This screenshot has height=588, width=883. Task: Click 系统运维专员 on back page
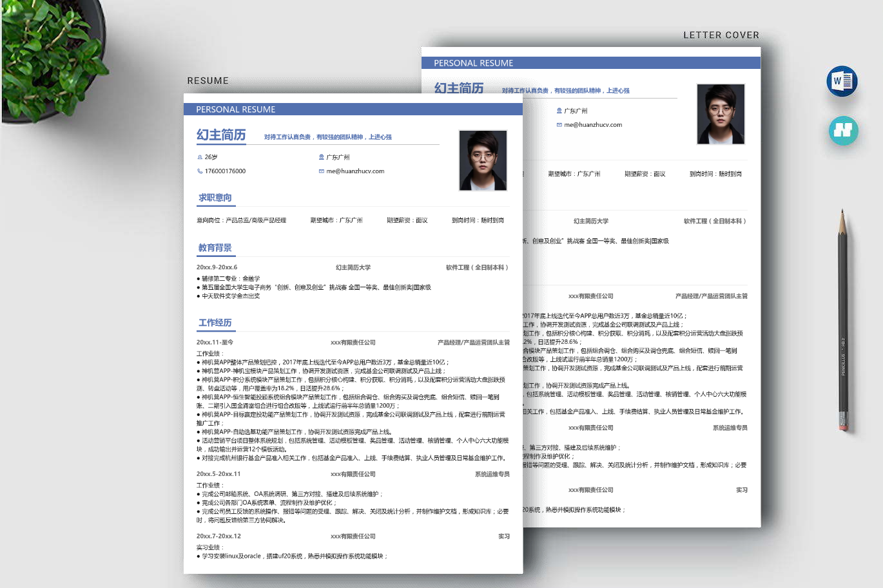point(730,428)
